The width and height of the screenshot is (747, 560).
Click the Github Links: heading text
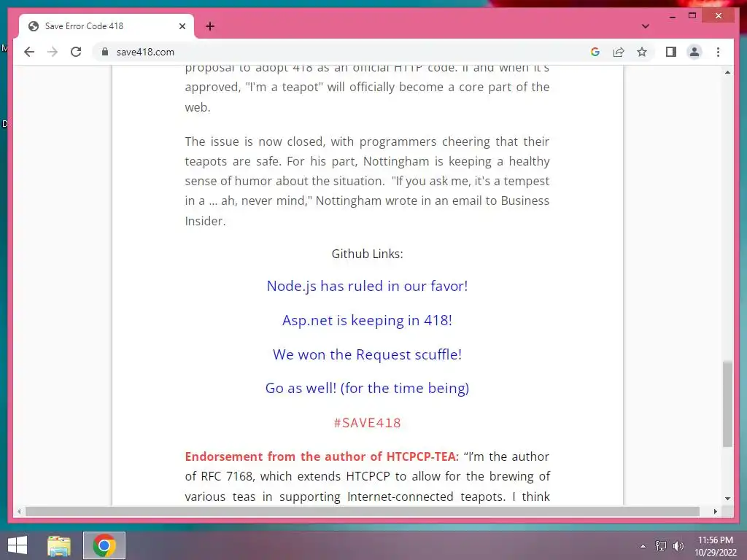click(x=367, y=254)
